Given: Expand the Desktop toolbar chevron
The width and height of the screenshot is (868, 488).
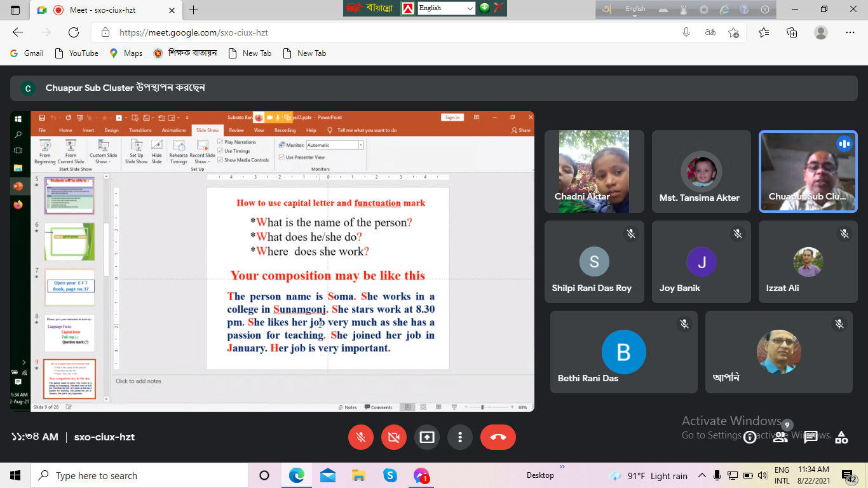Looking at the screenshot, I should pos(562,466).
